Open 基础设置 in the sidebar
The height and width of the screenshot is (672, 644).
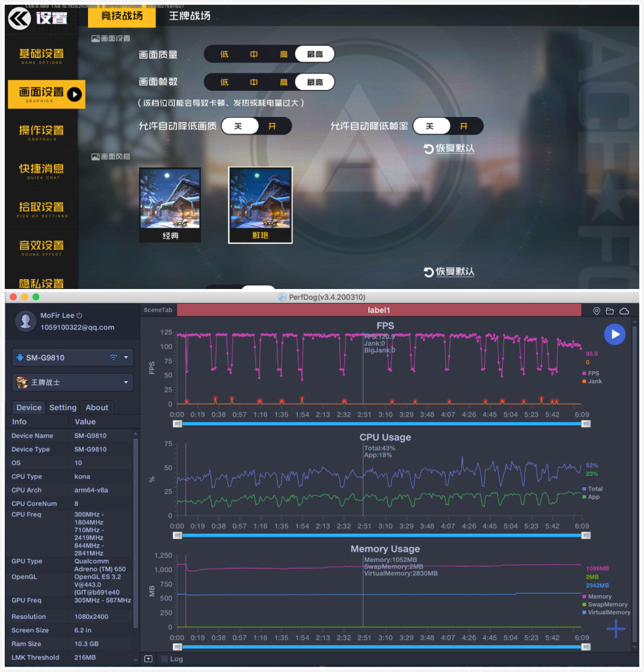tap(42, 56)
